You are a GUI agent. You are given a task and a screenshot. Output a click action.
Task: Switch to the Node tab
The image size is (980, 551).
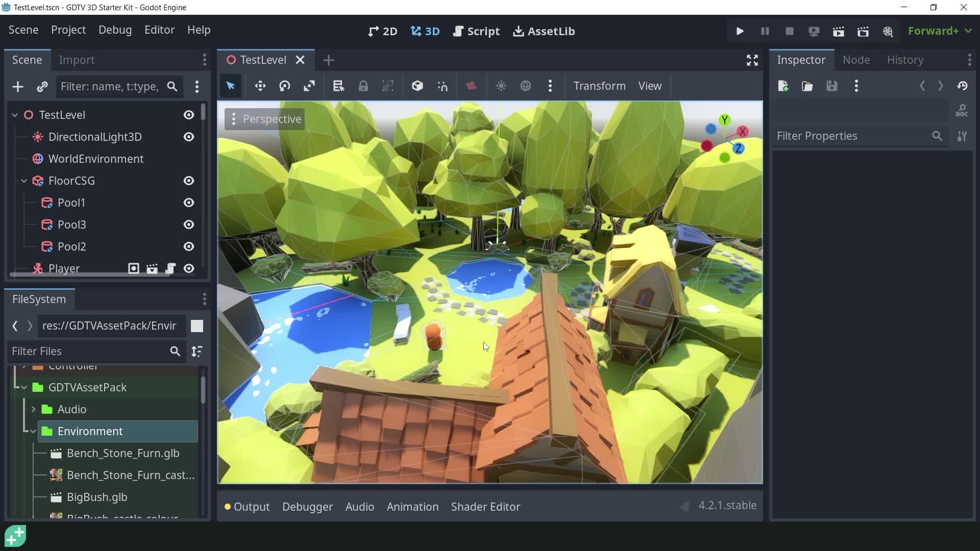856,60
